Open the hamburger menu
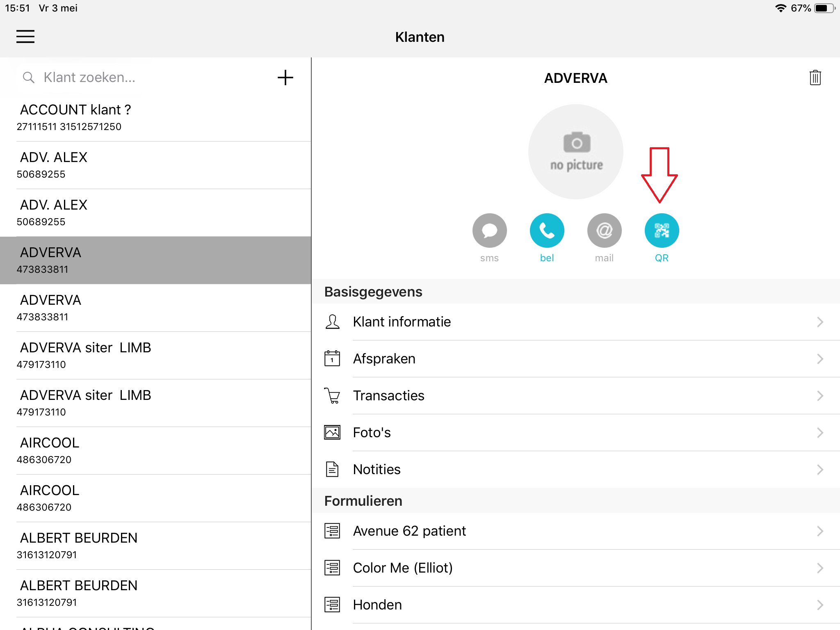The image size is (840, 630). point(25,37)
